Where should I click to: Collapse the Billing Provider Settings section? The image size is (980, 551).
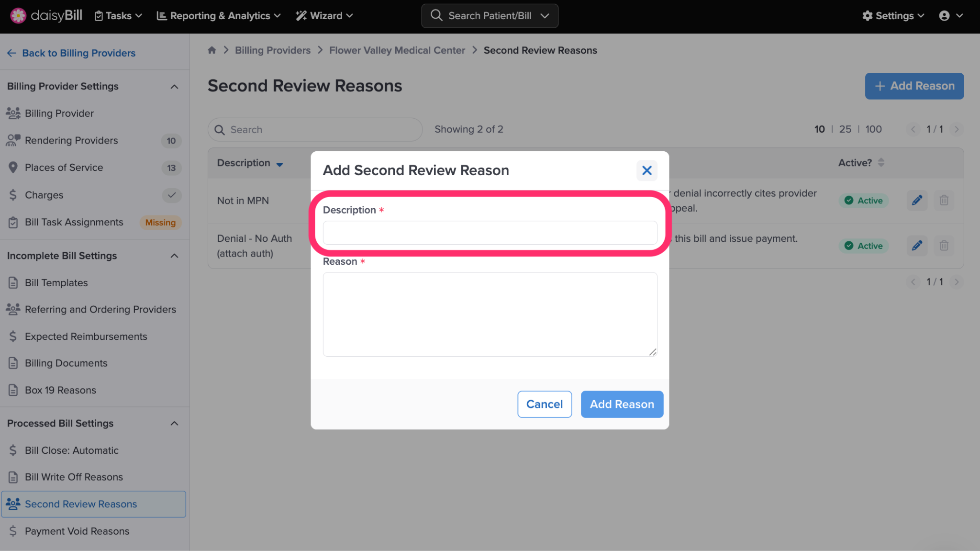point(174,87)
